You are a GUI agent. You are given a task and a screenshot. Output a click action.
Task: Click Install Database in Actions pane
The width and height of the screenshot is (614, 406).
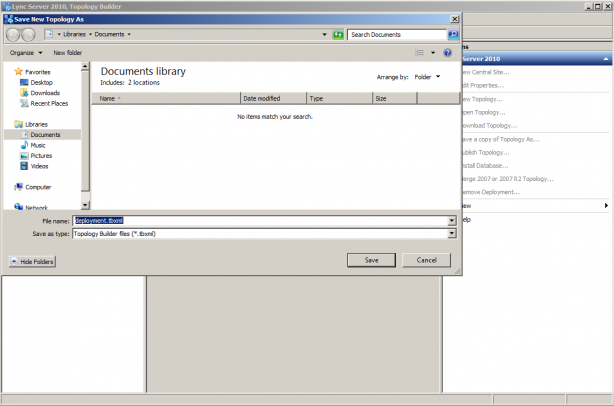pyautogui.click(x=485, y=166)
